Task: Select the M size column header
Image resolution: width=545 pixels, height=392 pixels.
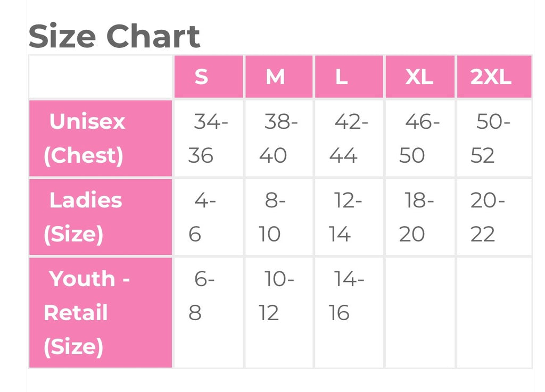Action: 279,77
